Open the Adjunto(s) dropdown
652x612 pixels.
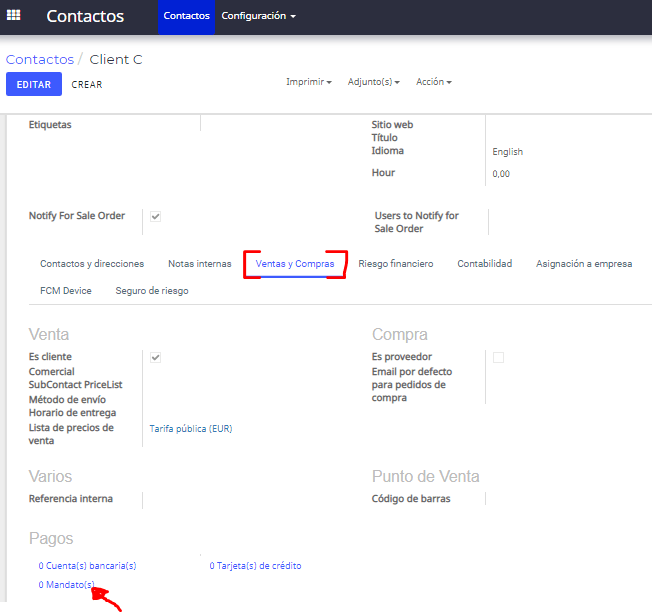373,82
